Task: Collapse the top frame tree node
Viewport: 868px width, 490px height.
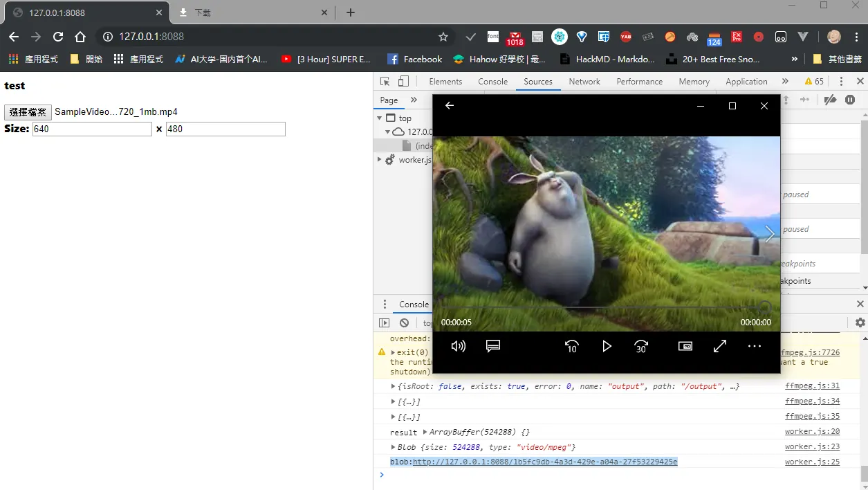Action: 380,118
